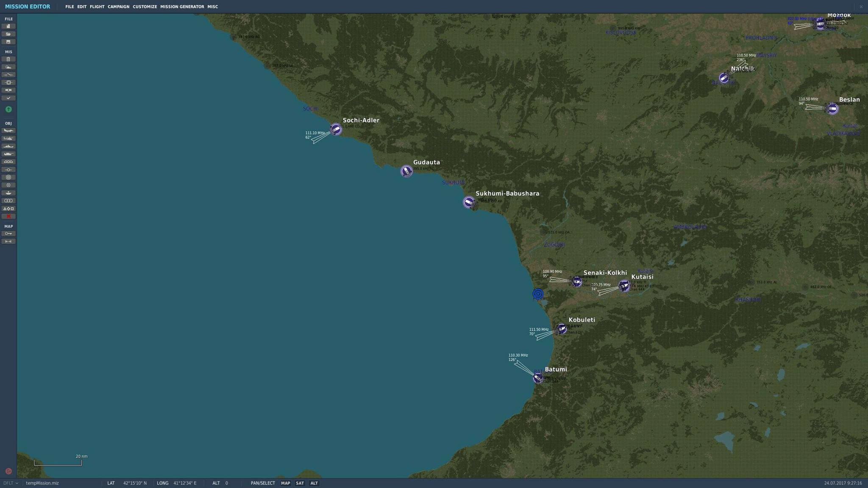Screen dimensions: 868x488
Task: Select the Kutaisi airfield icon
Action: (624, 286)
